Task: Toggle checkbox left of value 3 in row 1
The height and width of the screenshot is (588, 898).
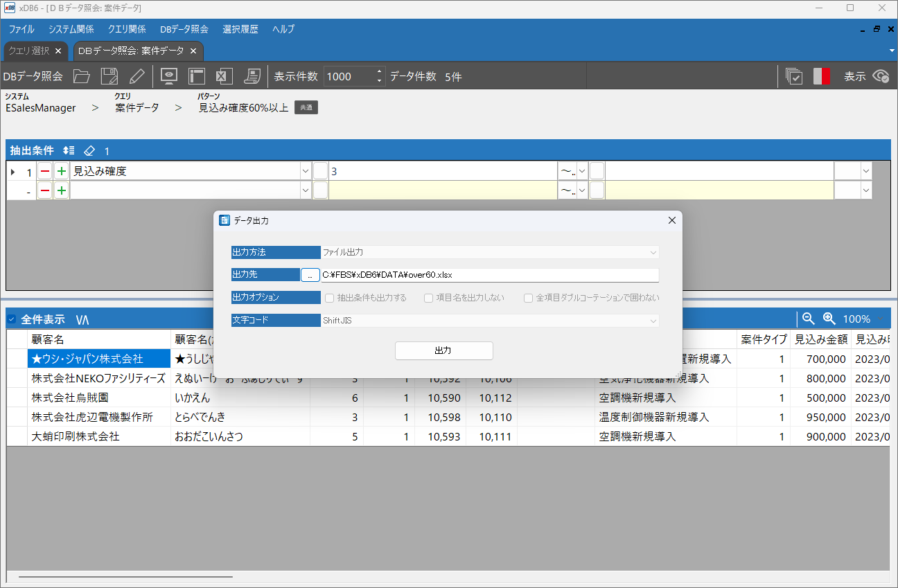Action: tap(320, 171)
